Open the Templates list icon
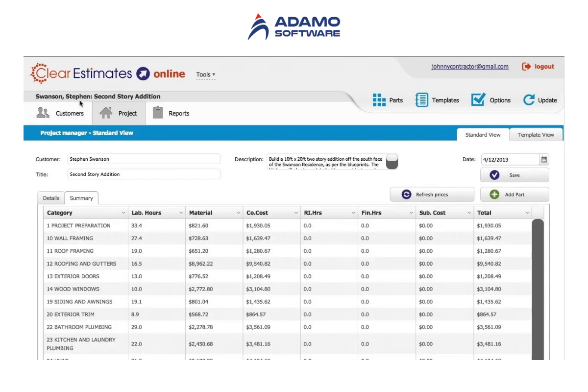The height and width of the screenshot is (392, 588). pos(422,100)
